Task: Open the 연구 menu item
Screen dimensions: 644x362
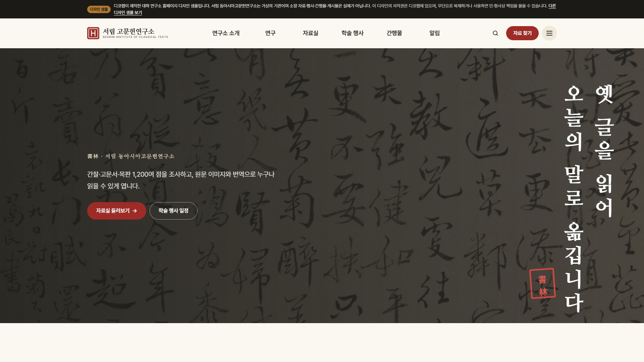Action: click(270, 33)
